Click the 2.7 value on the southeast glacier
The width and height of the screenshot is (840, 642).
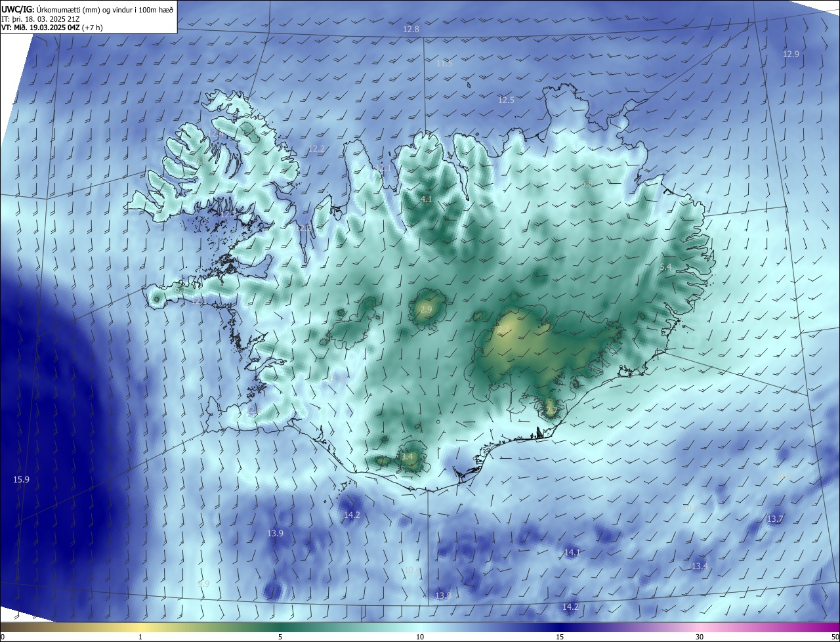tap(551, 412)
